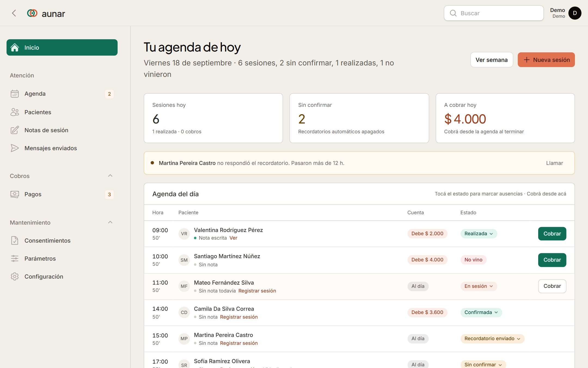The width and height of the screenshot is (588, 368).
Task: Click Martina Pereira Castro in the alert
Action: click(x=187, y=163)
